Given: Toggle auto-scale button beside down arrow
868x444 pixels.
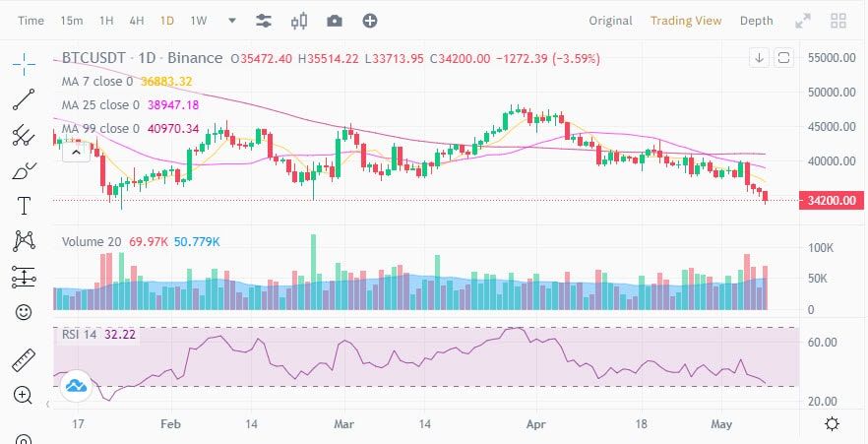Looking at the screenshot, I should (x=783, y=57).
